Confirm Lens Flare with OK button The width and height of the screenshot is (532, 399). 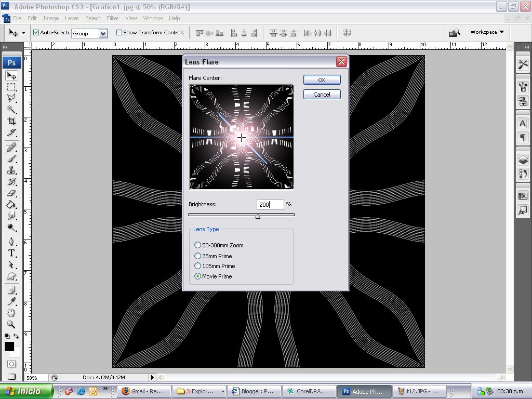(x=322, y=79)
